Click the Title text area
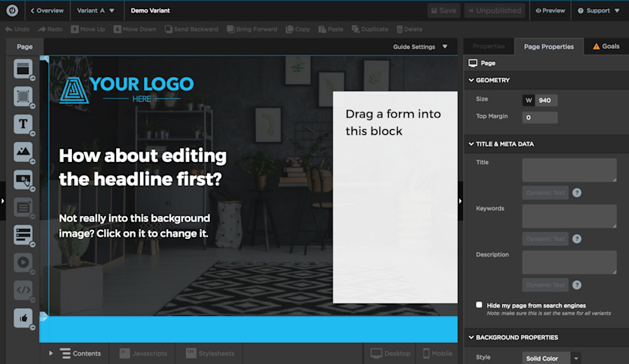This screenshot has width=629, height=364. click(569, 170)
